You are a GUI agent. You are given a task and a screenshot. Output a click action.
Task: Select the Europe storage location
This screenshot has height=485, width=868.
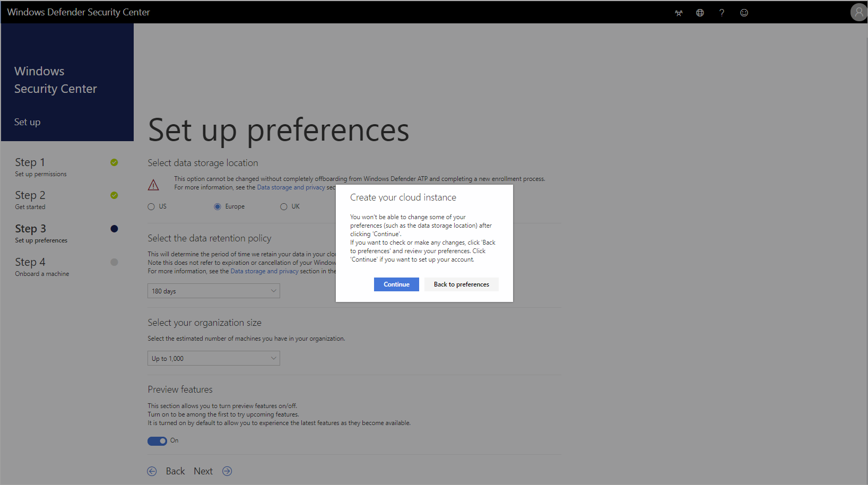tap(218, 206)
